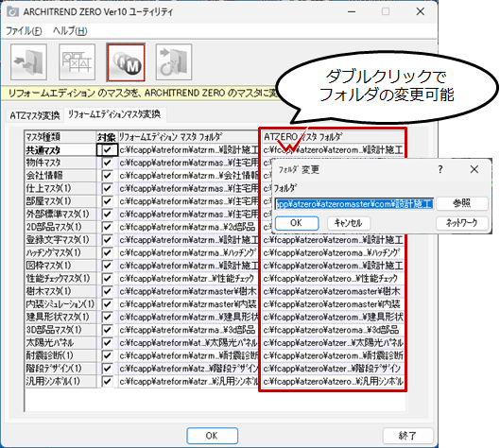Click the reform folder cell for 2d部品 row
The height and width of the screenshot is (448, 500).
(x=188, y=227)
